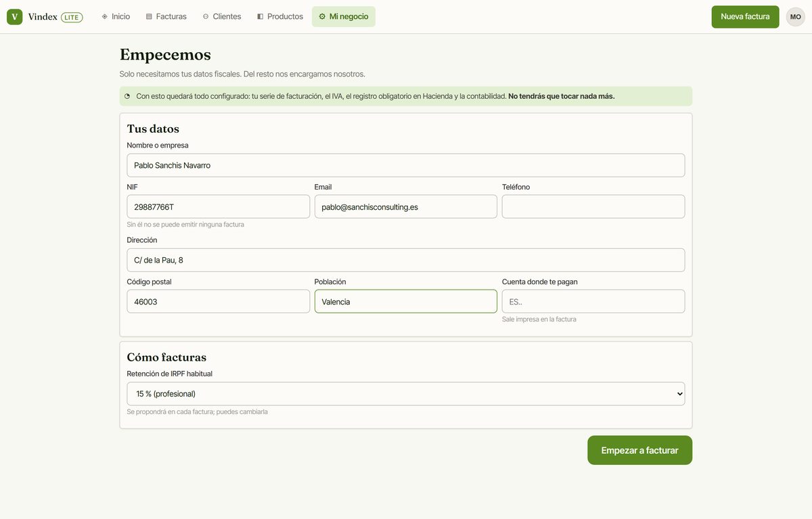Click the Cuenta donde te pagan field

(593, 302)
